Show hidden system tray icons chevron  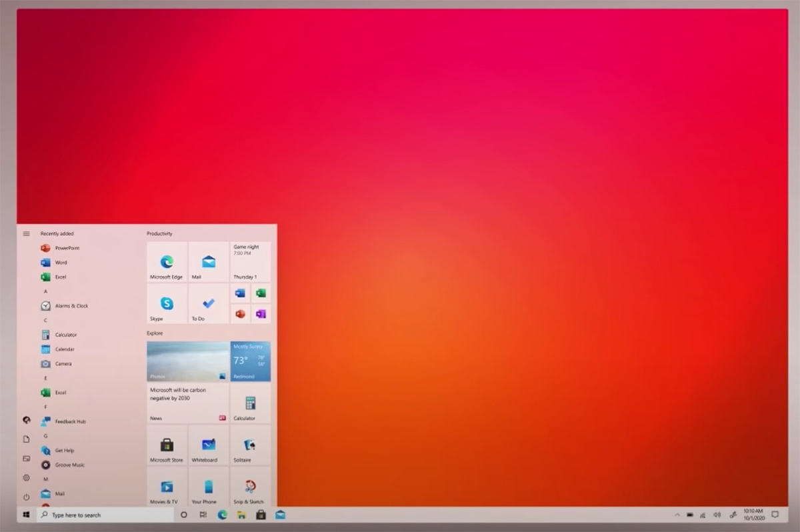tap(677, 515)
